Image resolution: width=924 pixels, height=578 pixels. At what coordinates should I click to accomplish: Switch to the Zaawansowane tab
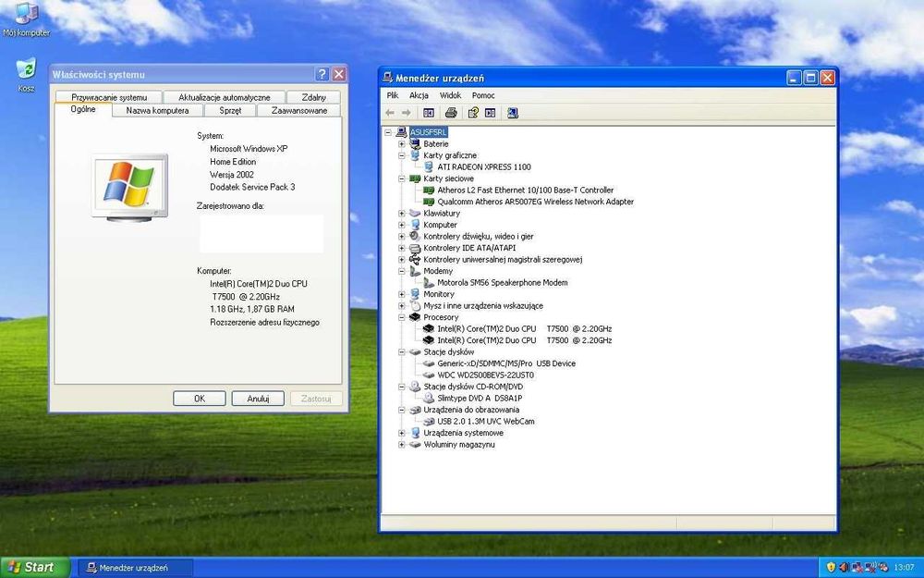click(298, 111)
